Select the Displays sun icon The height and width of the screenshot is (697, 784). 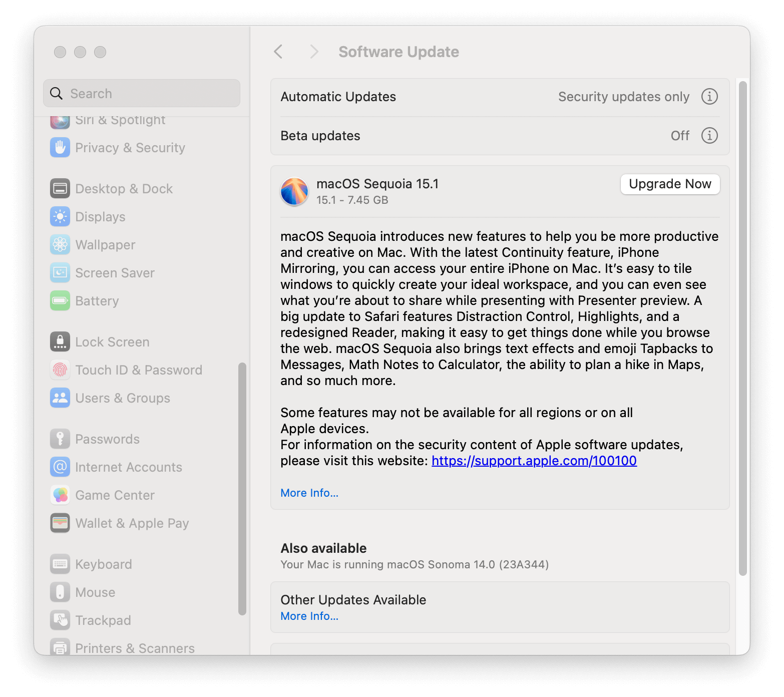coord(60,216)
